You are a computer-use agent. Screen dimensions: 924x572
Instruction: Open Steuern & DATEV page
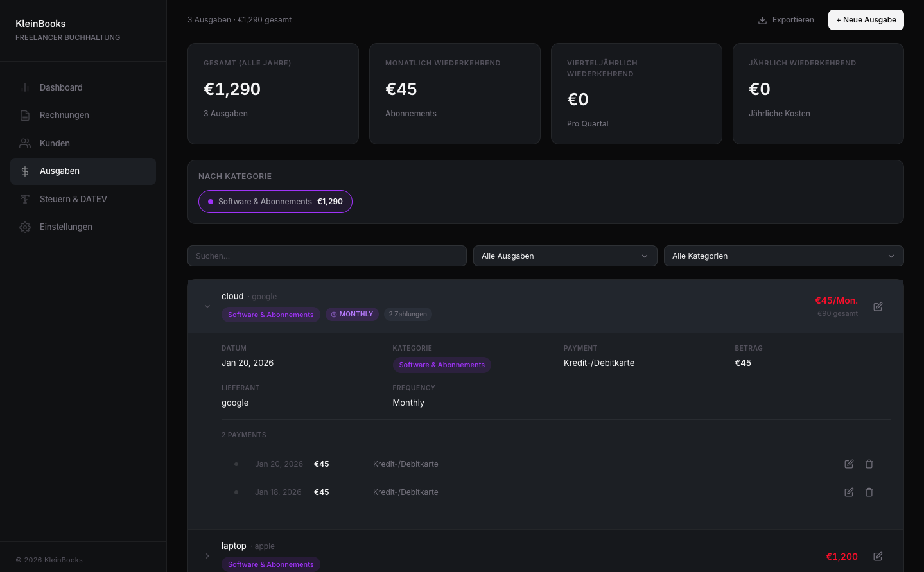[73, 199]
